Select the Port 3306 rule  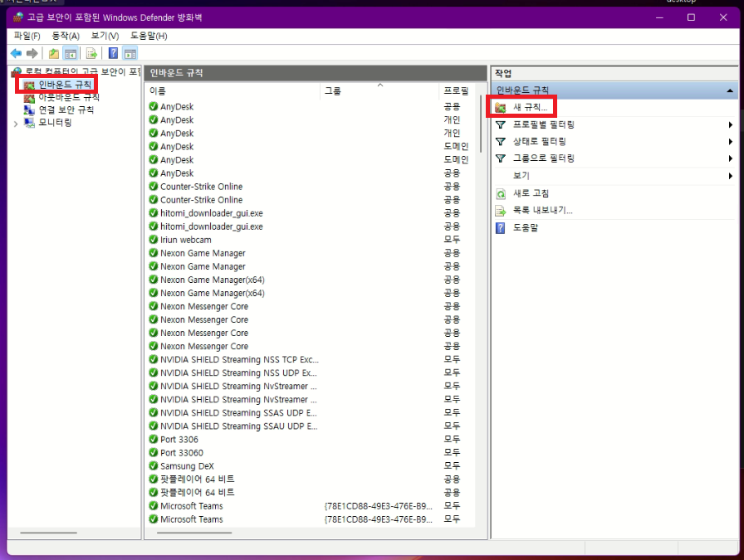click(311, 440)
